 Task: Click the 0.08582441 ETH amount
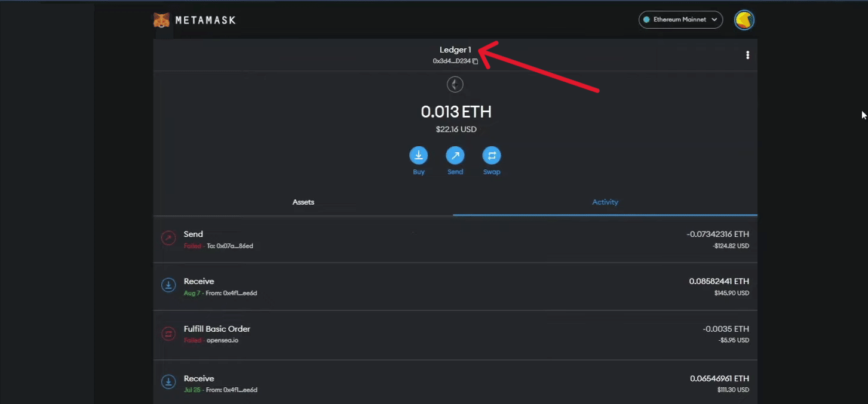click(719, 282)
